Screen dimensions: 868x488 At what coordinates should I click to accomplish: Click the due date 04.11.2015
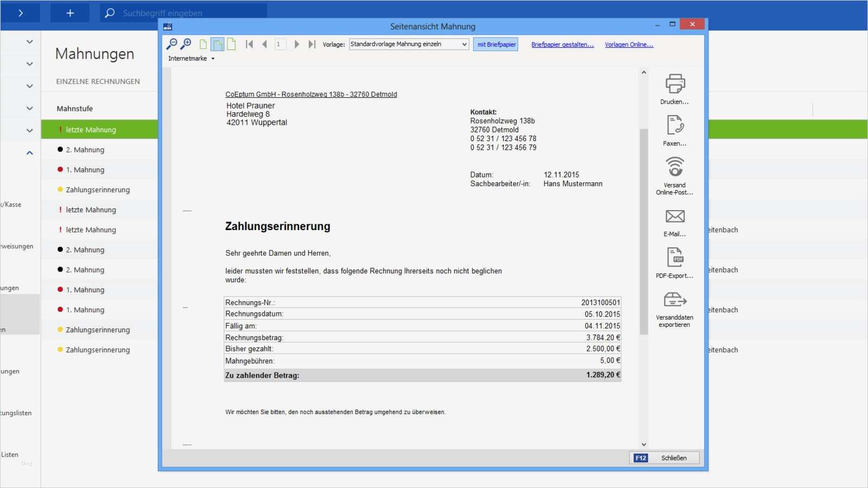pos(602,326)
